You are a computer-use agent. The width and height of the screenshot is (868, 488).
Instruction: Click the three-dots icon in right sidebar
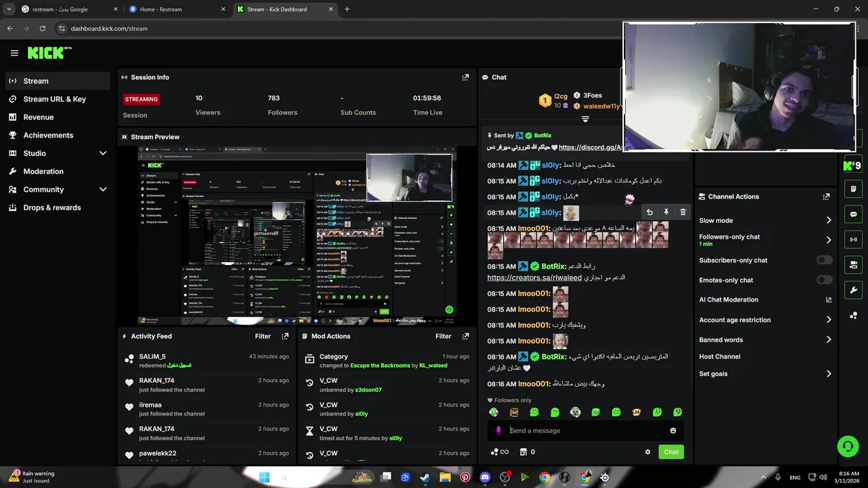click(x=853, y=316)
